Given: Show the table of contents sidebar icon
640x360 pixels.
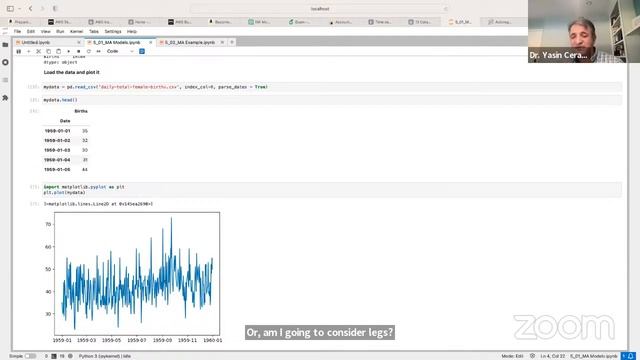Looking at the screenshot, I should (5, 80).
